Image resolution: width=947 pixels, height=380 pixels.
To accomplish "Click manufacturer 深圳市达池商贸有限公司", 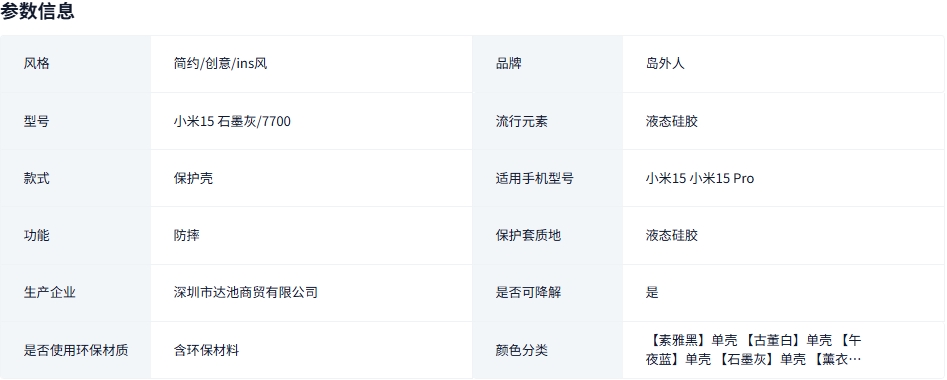I will 245,293.
